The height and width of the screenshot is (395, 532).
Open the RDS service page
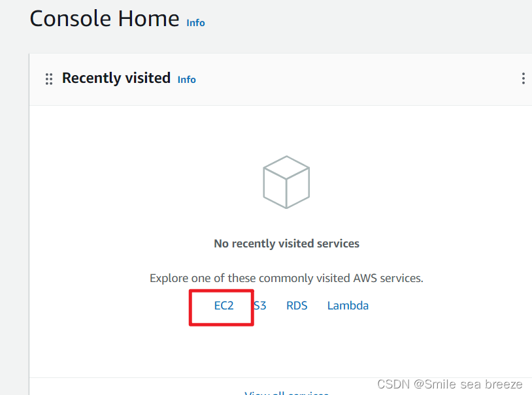tap(297, 305)
